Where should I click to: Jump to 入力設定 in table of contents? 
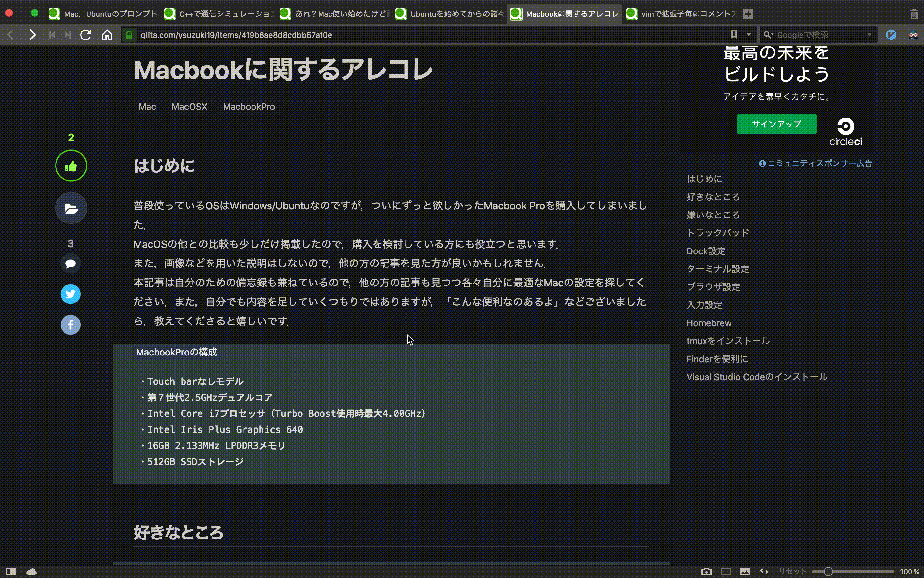(705, 305)
